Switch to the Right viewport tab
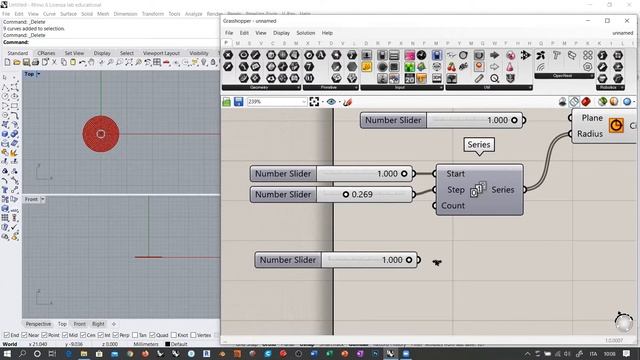The height and width of the screenshot is (360, 640). click(98, 324)
